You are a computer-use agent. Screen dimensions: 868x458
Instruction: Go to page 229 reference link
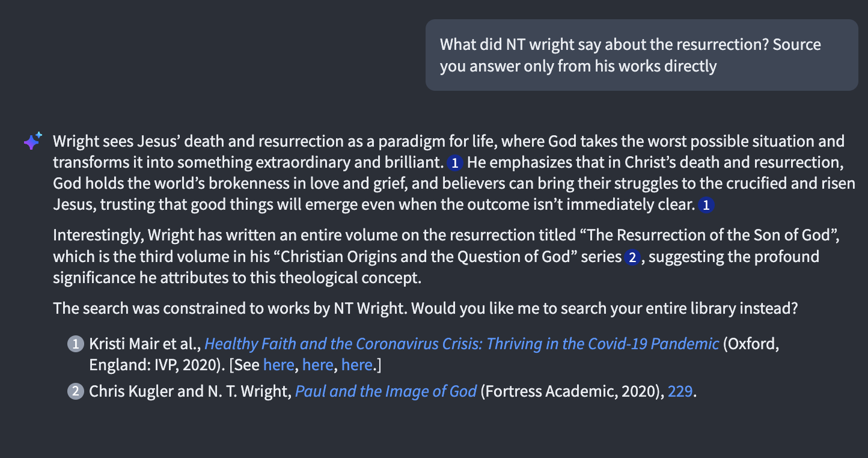(x=680, y=391)
